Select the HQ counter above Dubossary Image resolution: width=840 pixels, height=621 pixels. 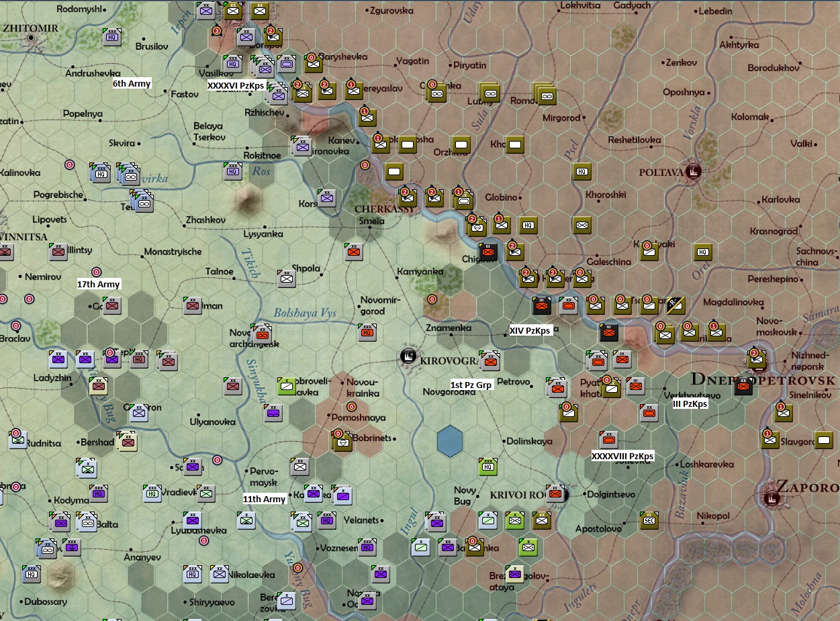point(32,574)
